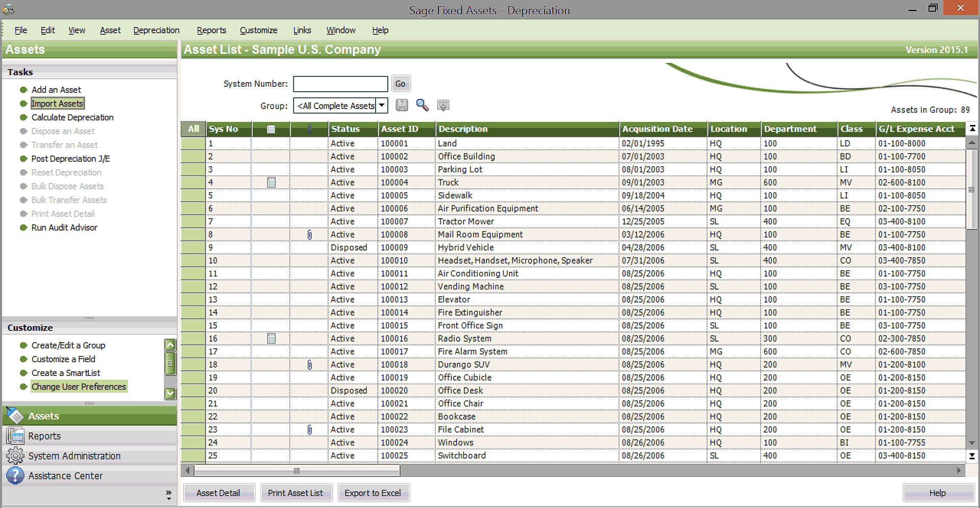Click the Assistance Center question mark icon

pyautogui.click(x=15, y=475)
